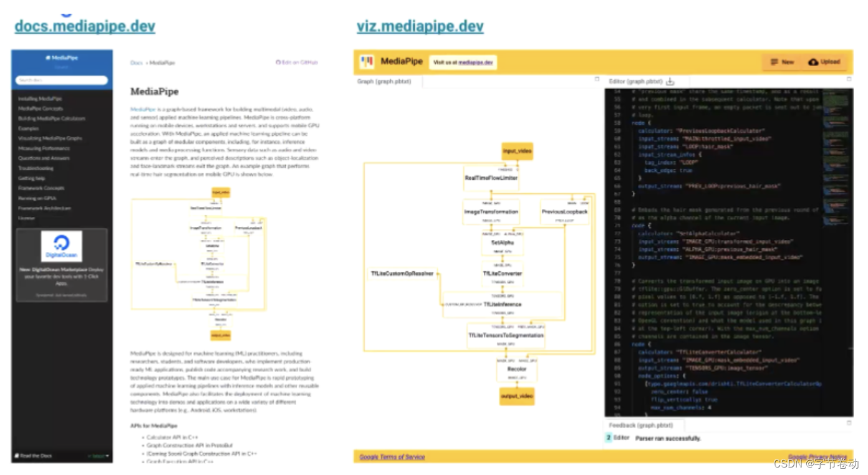Open Visualizing MediaPipe Graphs in sidebar
Screen dimensions: 868x475
pos(50,138)
